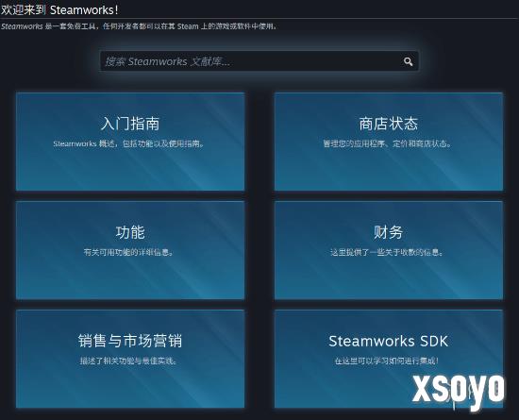The height and width of the screenshot is (420, 519).
Task: Click the 销售与市场营销 card description text
Action: 129,361
